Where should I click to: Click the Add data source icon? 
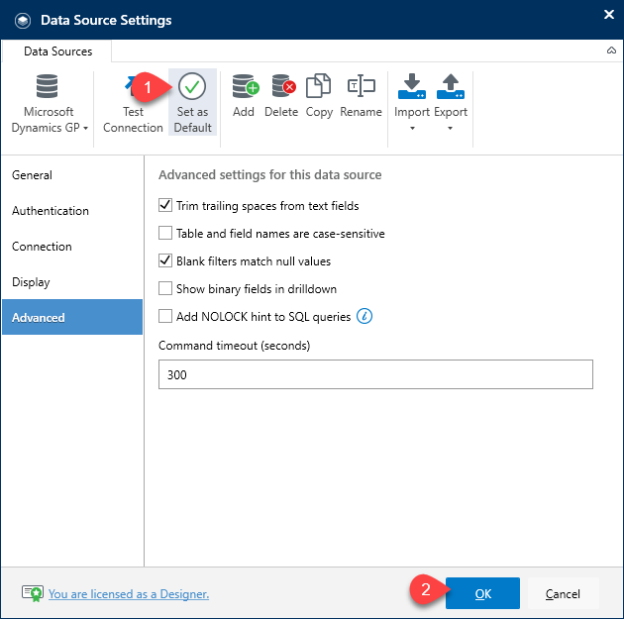click(246, 86)
